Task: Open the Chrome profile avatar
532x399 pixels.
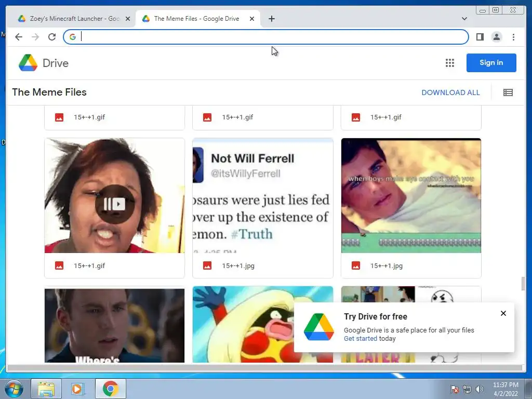Action: pos(496,37)
